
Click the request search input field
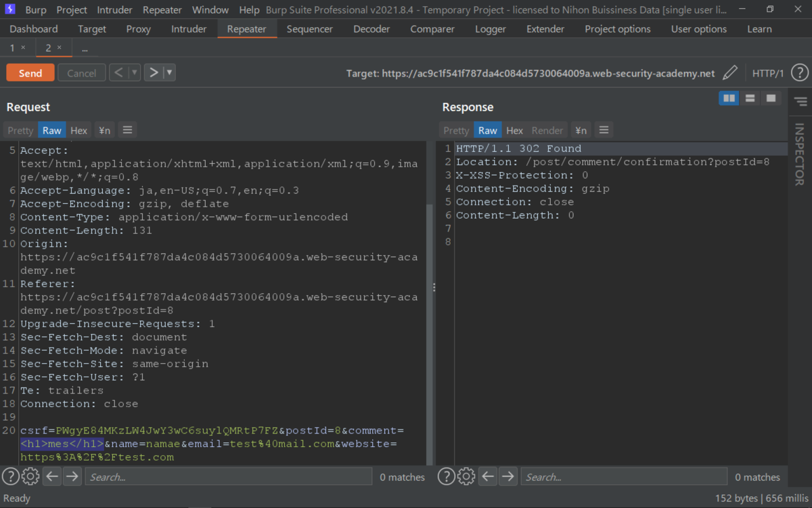(229, 477)
